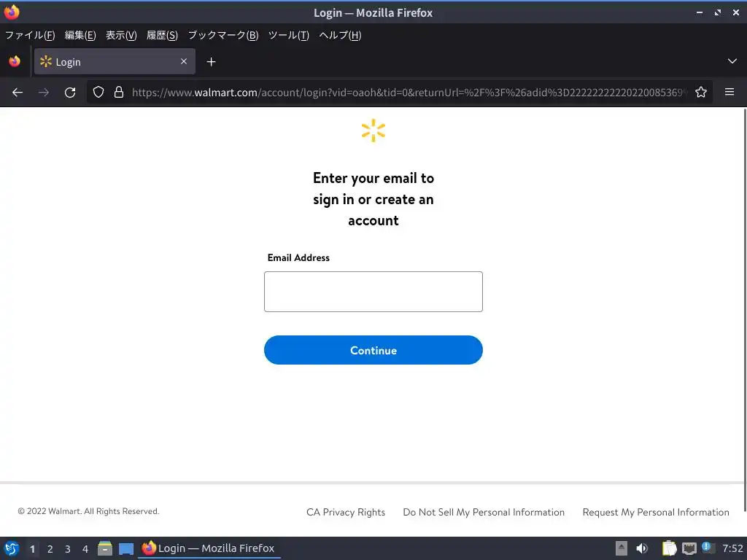Open the 編集(E) menu
747x560 pixels.
point(80,35)
